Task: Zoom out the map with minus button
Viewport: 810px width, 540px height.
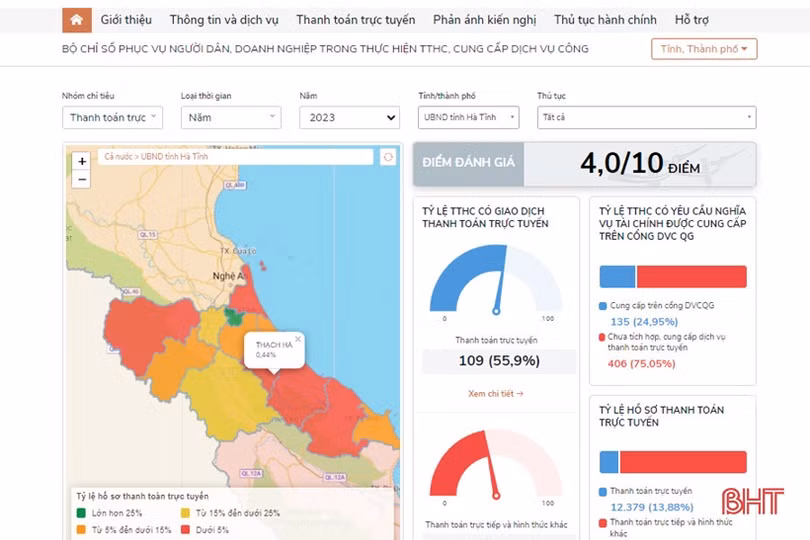Action: coord(81,179)
